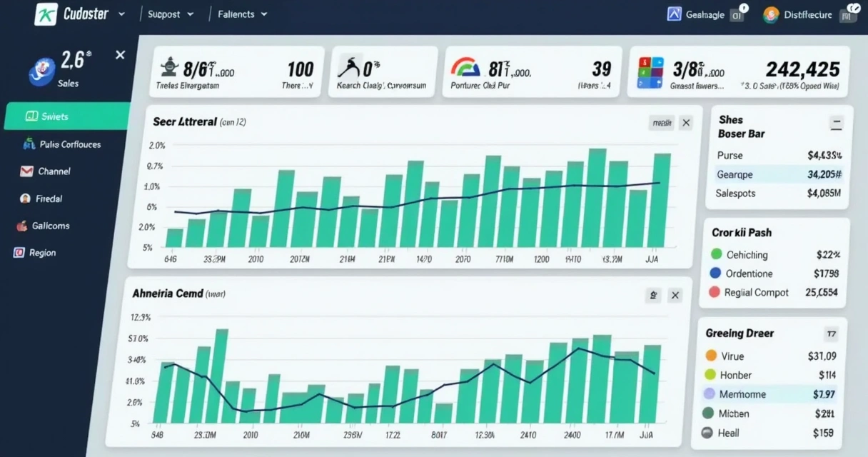The image size is (868, 457).
Task: Expand the Support dropdown menu
Action: point(190,14)
